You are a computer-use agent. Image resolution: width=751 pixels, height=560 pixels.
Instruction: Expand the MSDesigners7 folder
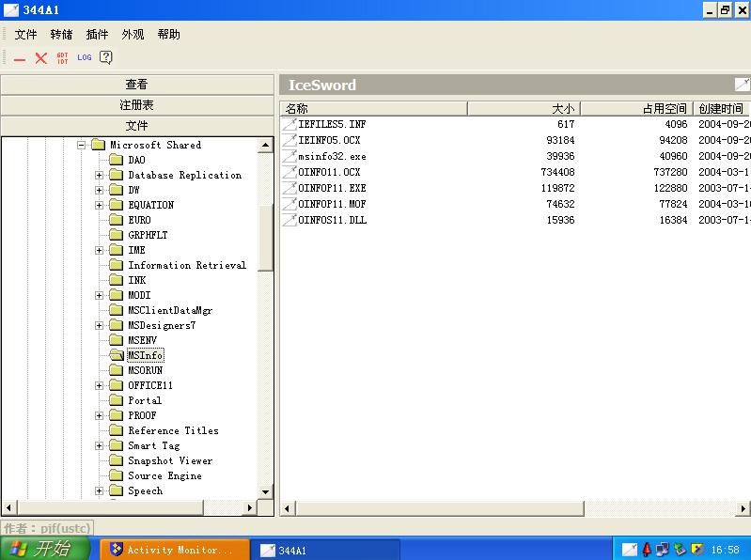click(99, 325)
